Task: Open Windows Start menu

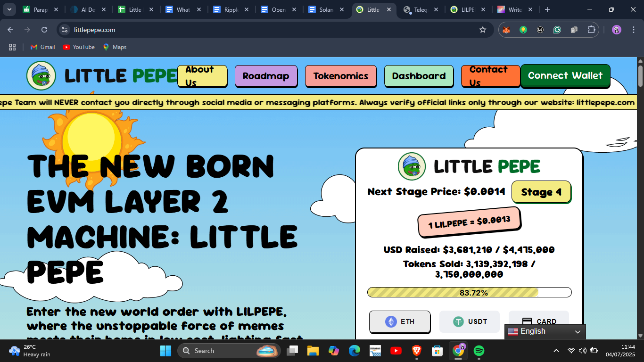Action: [165, 351]
